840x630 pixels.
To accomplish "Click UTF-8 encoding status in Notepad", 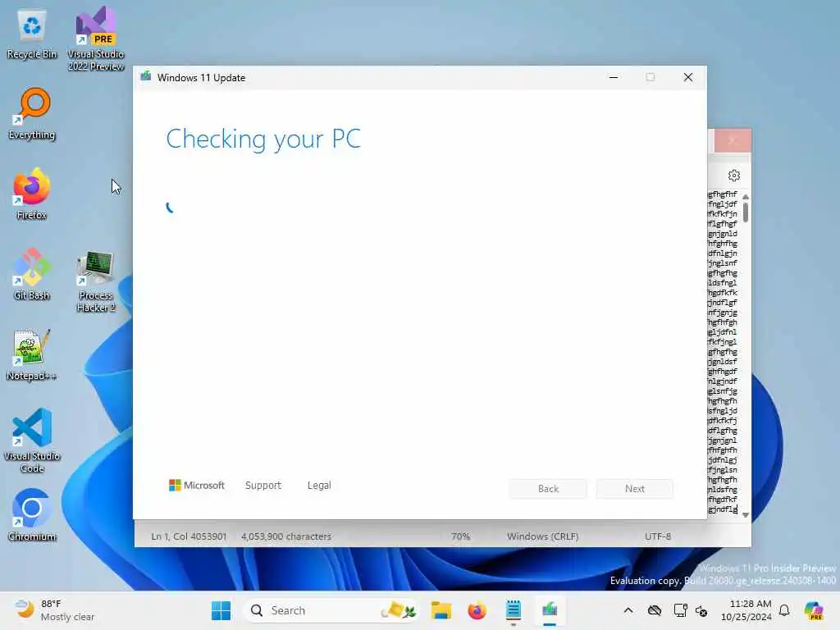I will pyautogui.click(x=658, y=536).
